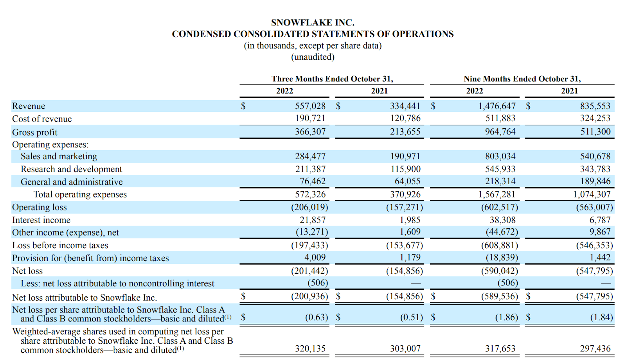Click the Loss before income taxes label
The width and height of the screenshot is (626, 364).
[x=60, y=246]
